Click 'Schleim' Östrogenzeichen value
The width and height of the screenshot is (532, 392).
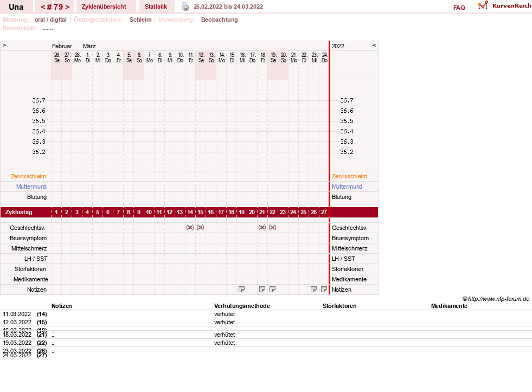coord(140,20)
